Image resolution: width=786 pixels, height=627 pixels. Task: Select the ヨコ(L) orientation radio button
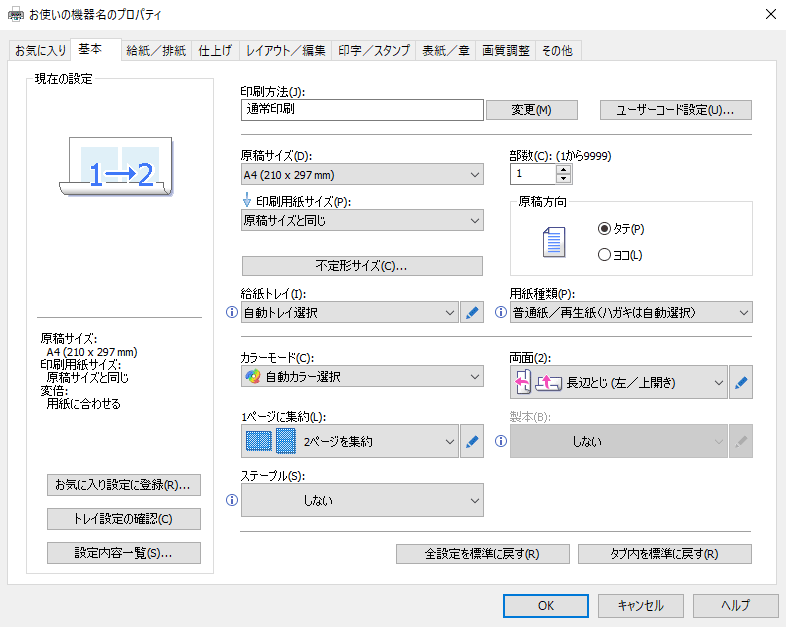tap(603, 255)
